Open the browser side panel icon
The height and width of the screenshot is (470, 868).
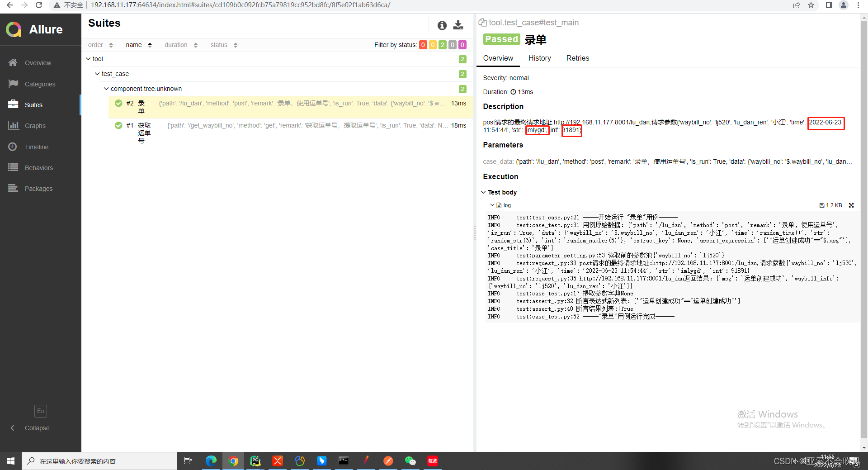(829, 5)
